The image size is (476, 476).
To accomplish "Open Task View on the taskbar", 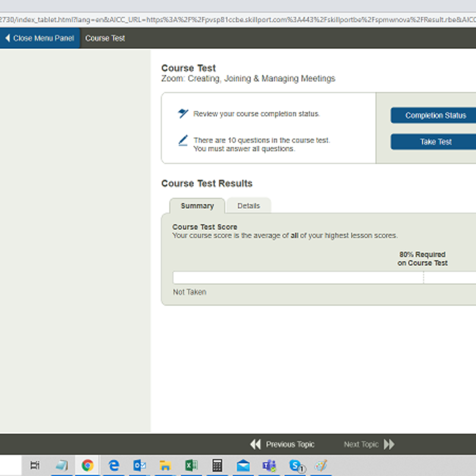I will point(35,465).
